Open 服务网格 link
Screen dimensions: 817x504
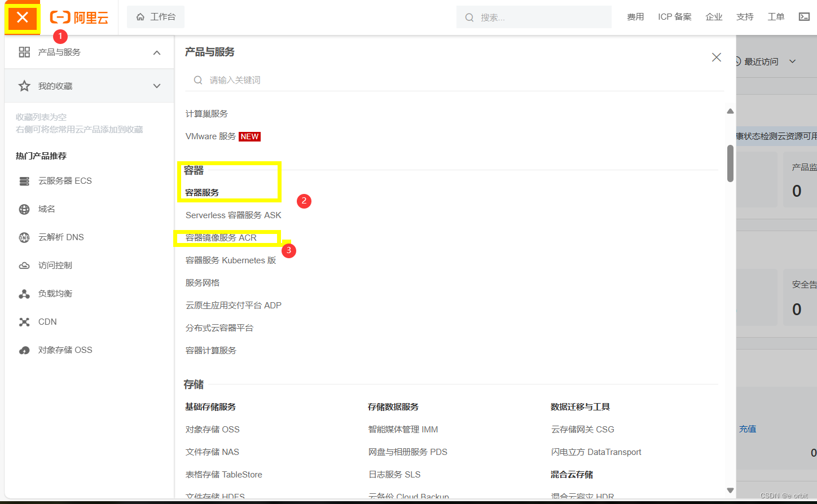pos(203,283)
